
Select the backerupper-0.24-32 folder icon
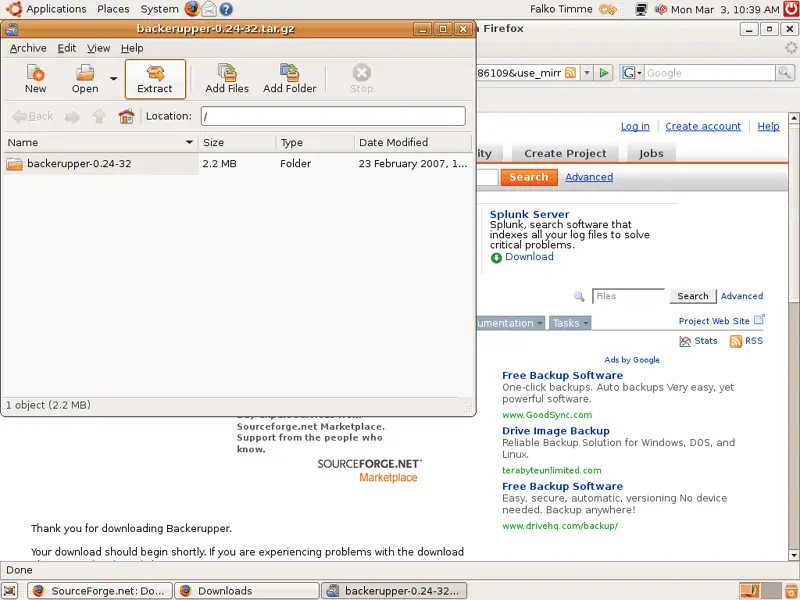point(14,164)
